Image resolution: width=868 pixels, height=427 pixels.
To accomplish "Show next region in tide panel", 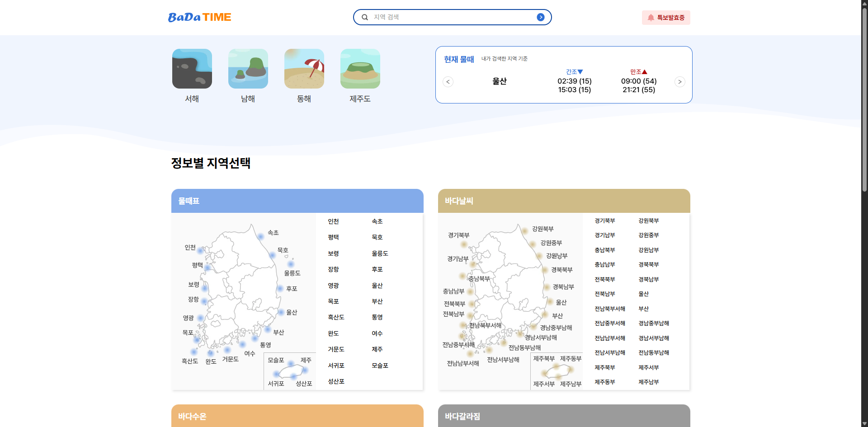I will (x=679, y=82).
